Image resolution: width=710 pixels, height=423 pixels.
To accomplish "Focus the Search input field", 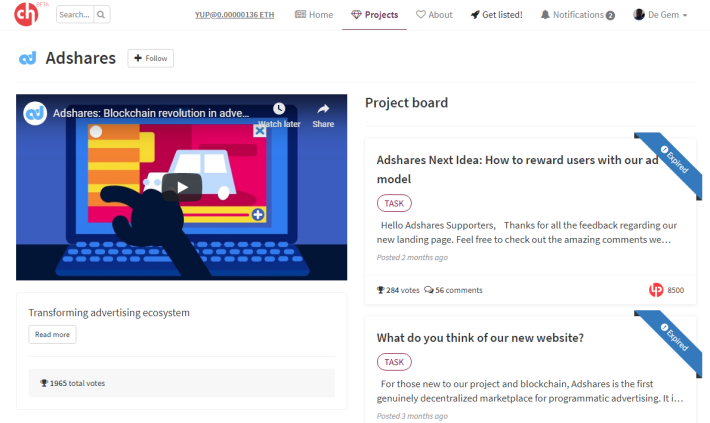I will pos(75,14).
